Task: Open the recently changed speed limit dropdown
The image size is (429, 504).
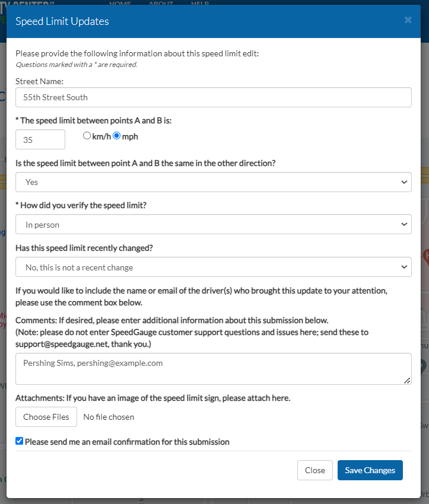Action: [214, 267]
